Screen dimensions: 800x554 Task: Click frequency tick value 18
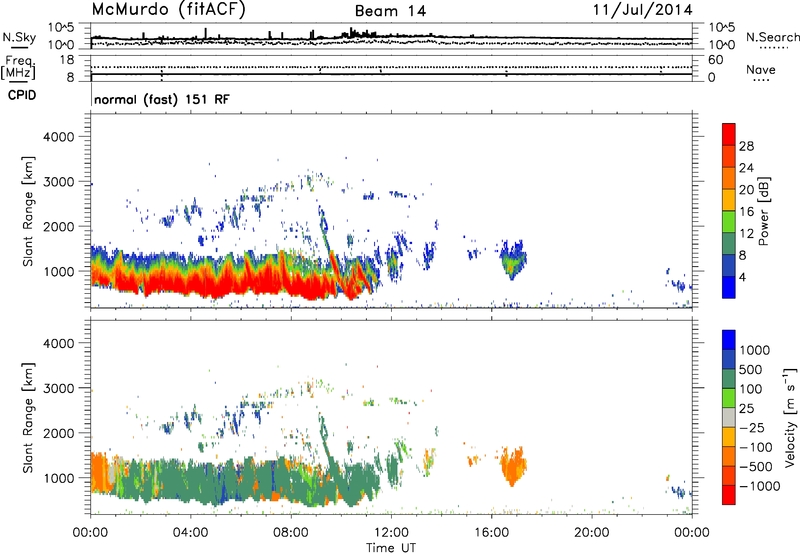point(67,60)
